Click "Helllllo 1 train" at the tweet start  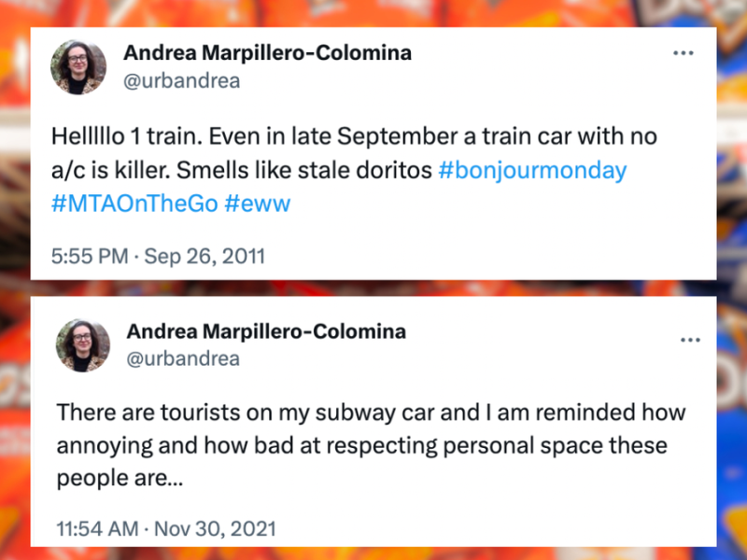coord(127,136)
